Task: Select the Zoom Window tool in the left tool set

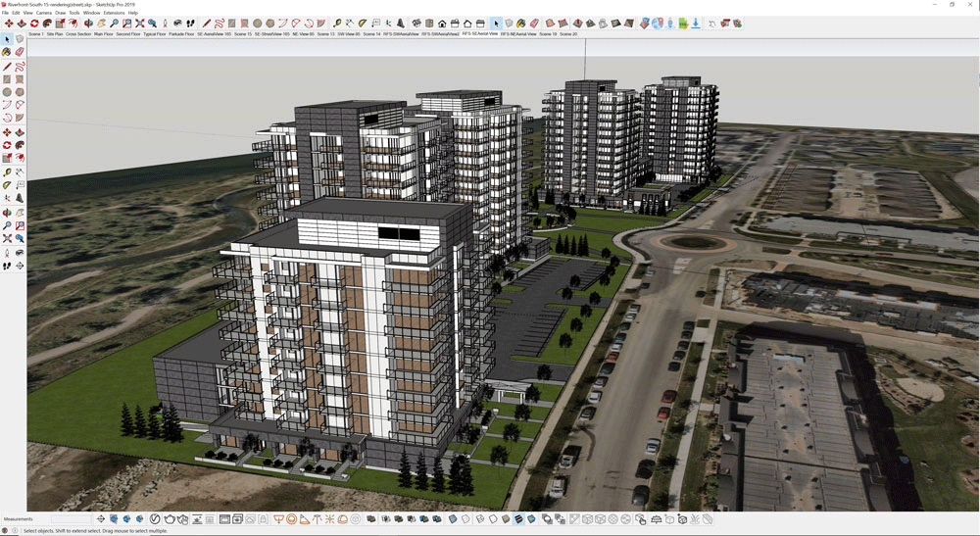Action: click(20, 223)
